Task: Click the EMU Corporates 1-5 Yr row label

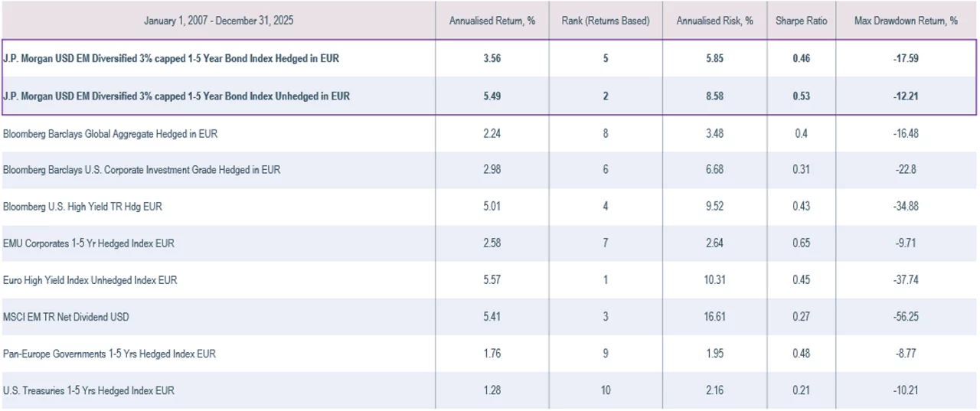Action: pyautogui.click(x=89, y=243)
